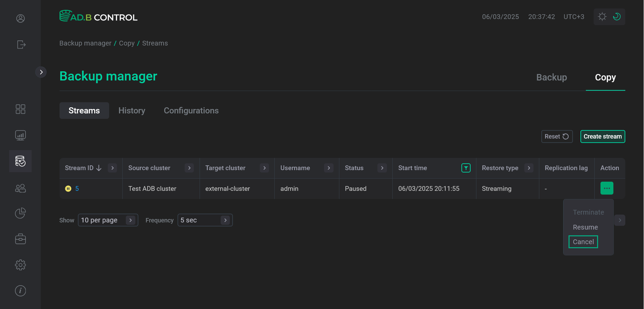
Task: Open the Configurations sub-tab
Action: pyautogui.click(x=191, y=111)
